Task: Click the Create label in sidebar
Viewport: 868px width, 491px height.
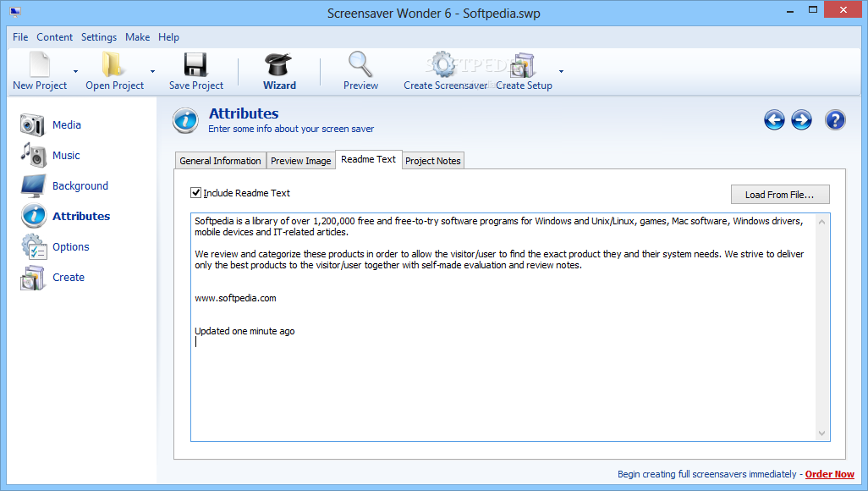Action: 69,277
